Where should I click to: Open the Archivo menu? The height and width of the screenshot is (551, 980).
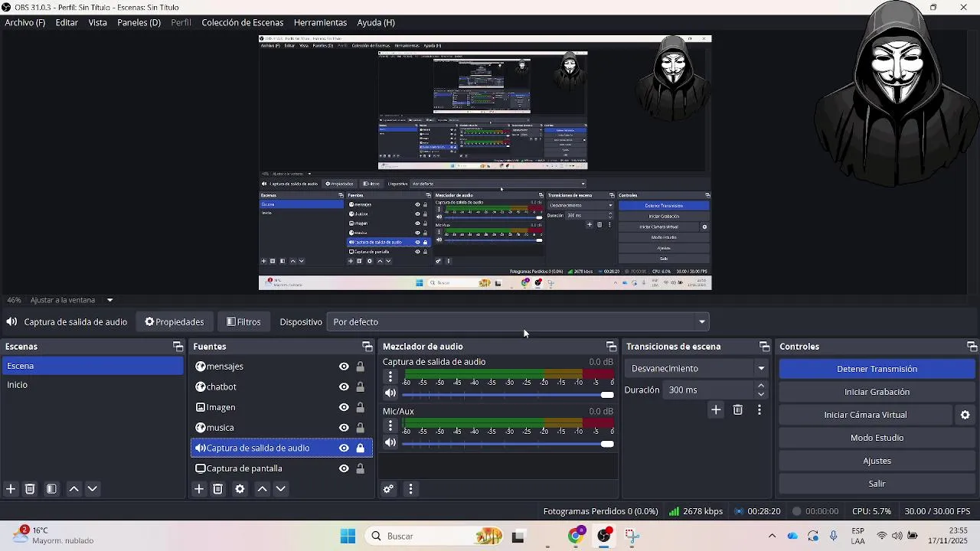(24, 22)
